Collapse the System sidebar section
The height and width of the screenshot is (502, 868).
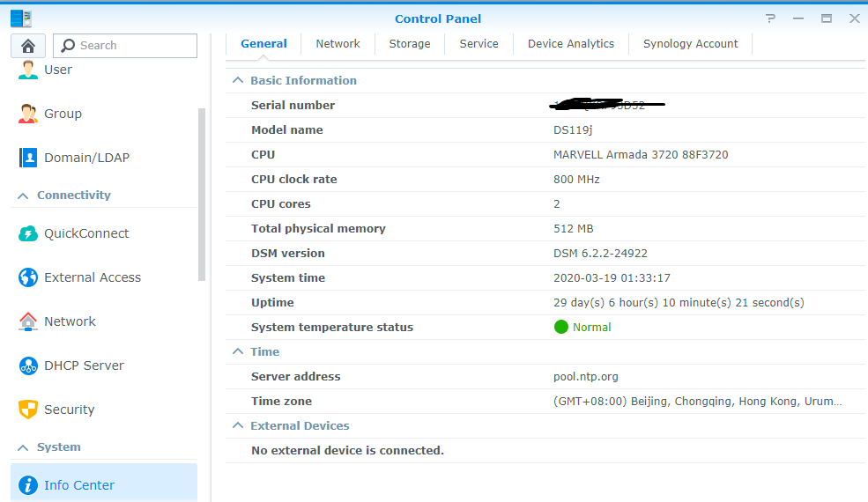coord(23,447)
